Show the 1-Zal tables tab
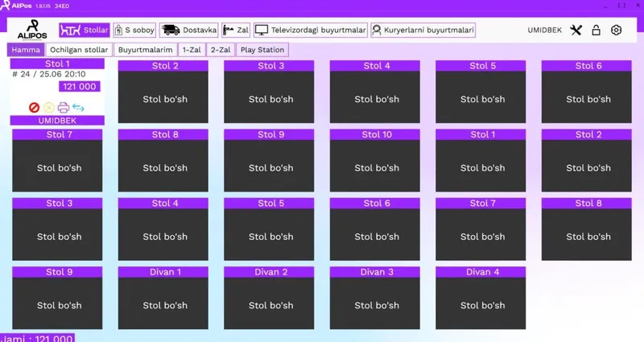 tap(192, 50)
